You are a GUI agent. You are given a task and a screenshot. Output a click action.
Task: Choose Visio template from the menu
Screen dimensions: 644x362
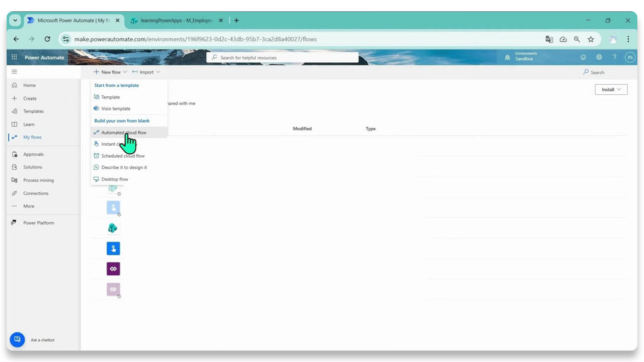[129, 109]
